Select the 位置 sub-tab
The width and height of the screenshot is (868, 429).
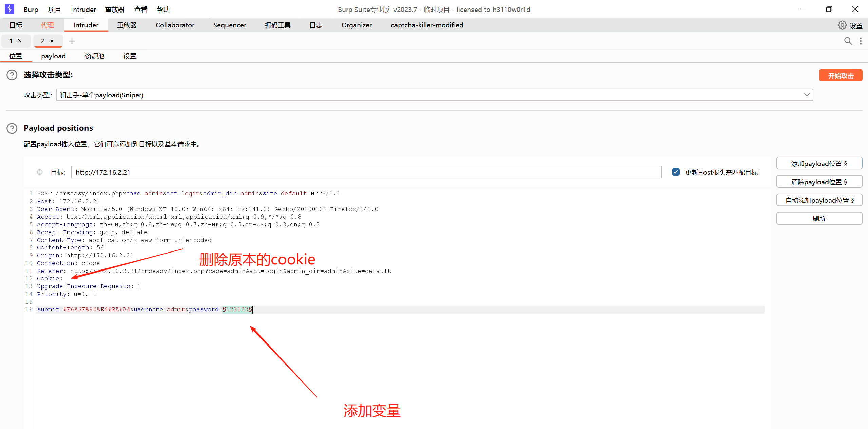[x=16, y=56]
